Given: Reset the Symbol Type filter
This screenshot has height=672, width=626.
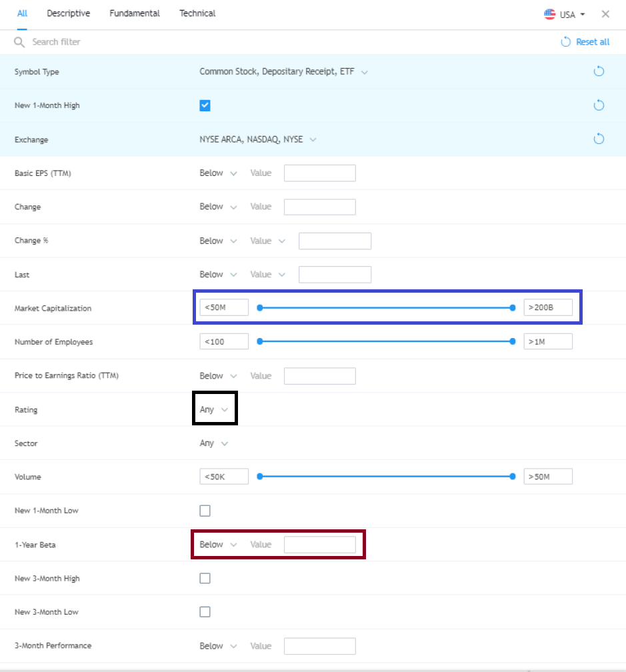Looking at the screenshot, I should click(599, 71).
